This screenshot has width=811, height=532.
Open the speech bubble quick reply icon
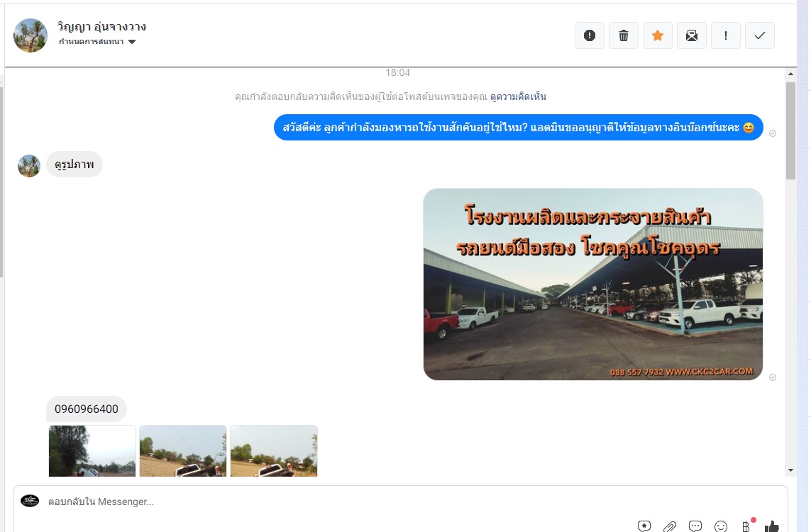(695, 526)
